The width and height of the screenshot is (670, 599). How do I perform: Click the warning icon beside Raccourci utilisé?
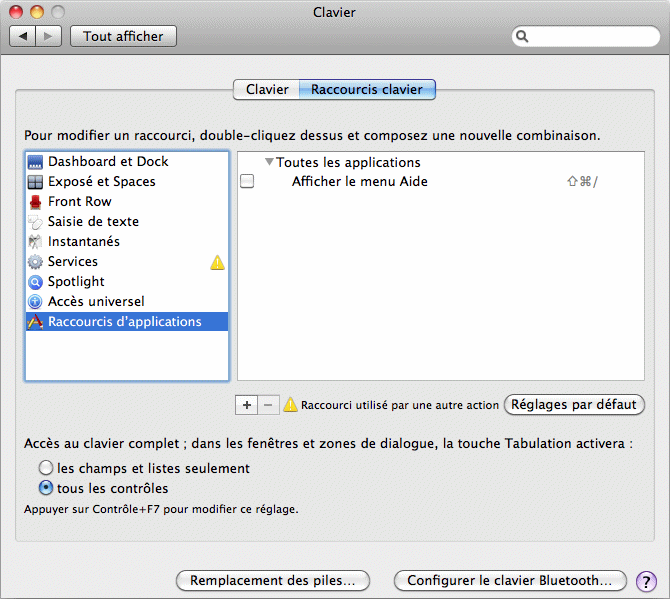point(290,405)
